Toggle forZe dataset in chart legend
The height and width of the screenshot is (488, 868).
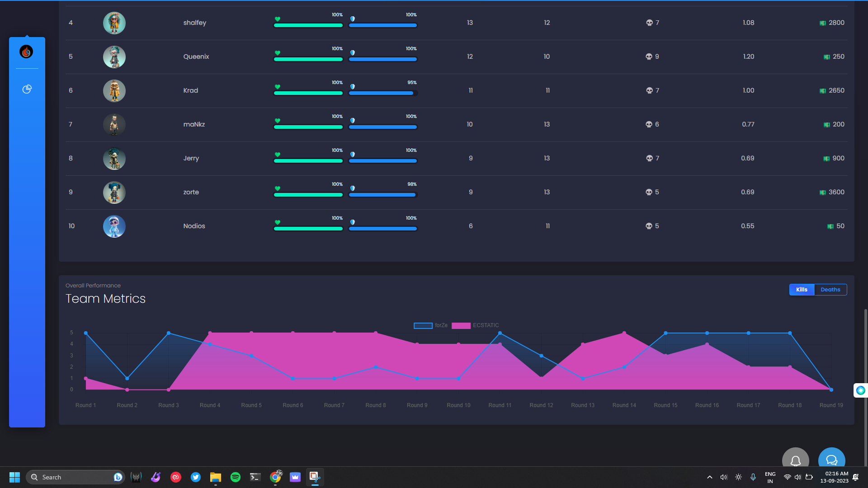[423, 325]
